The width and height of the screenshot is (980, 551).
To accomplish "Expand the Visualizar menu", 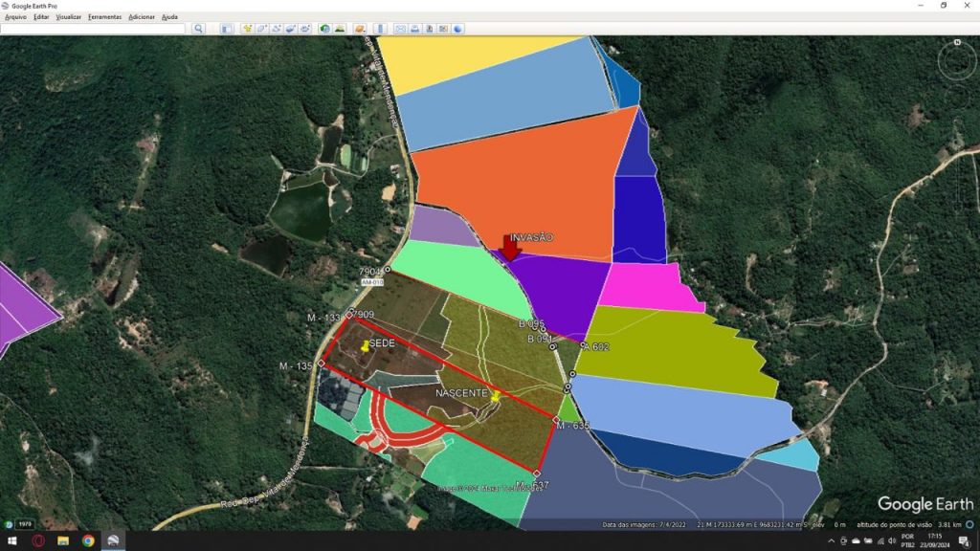I will [x=69, y=17].
